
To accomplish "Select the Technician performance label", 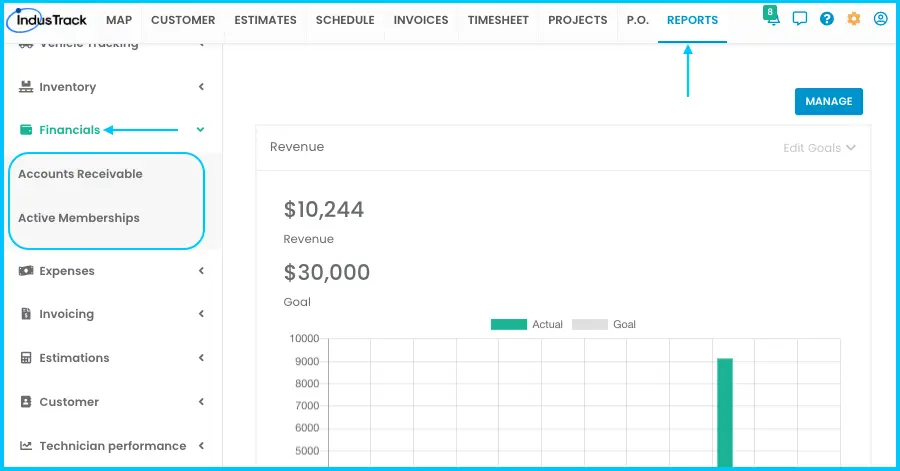I will (x=112, y=446).
